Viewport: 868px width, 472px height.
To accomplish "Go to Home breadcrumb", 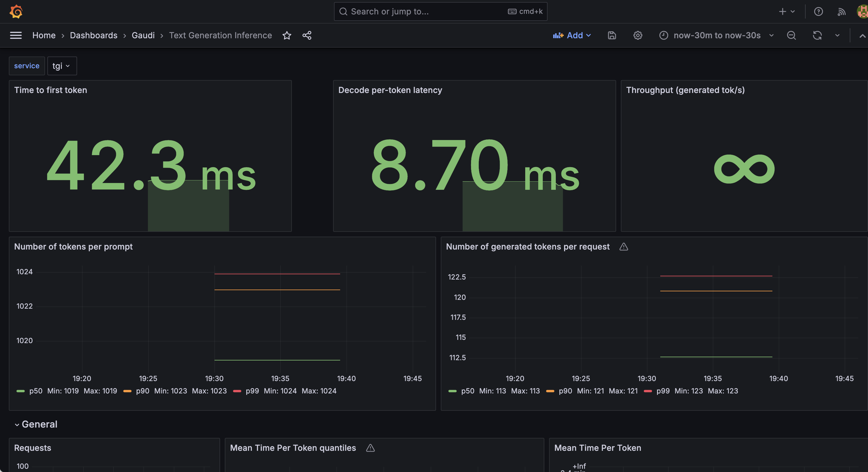I will pos(44,35).
